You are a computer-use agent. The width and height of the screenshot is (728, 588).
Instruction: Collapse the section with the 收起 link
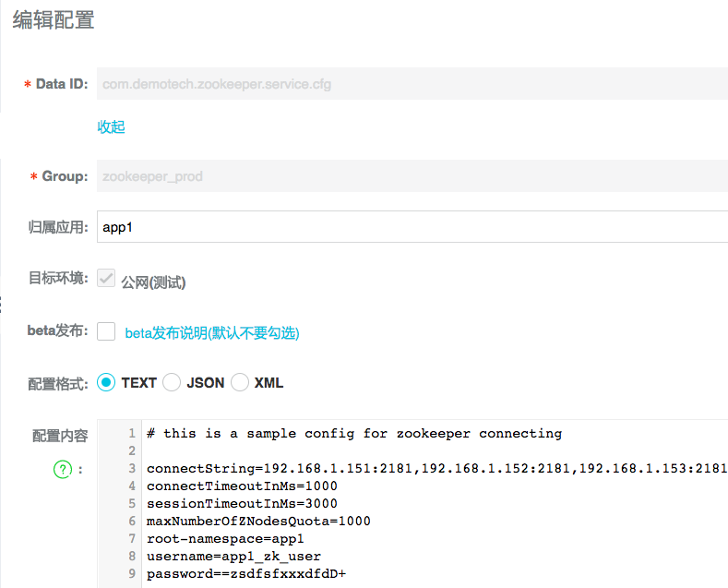(x=111, y=126)
